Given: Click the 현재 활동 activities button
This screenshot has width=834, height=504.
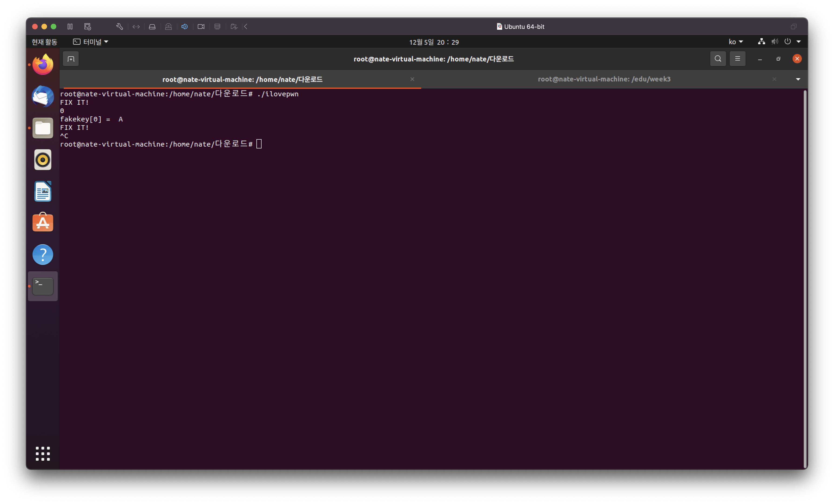Looking at the screenshot, I should (x=44, y=42).
